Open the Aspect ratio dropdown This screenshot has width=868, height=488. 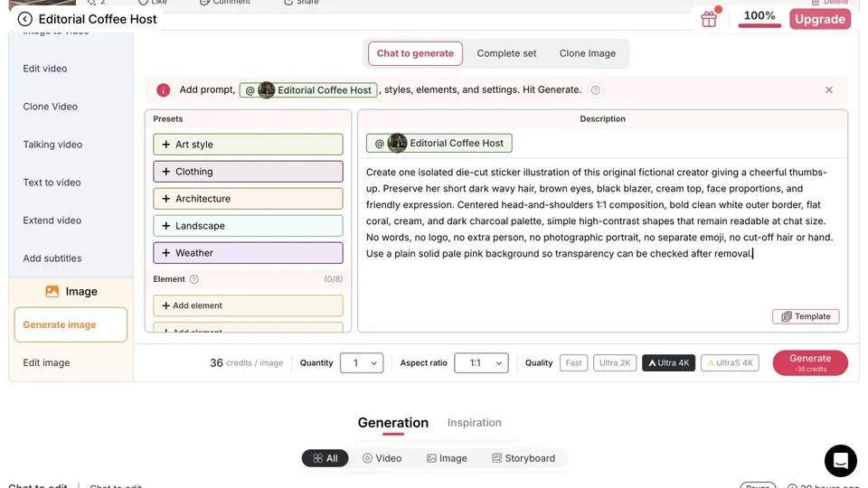pyautogui.click(x=481, y=363)
